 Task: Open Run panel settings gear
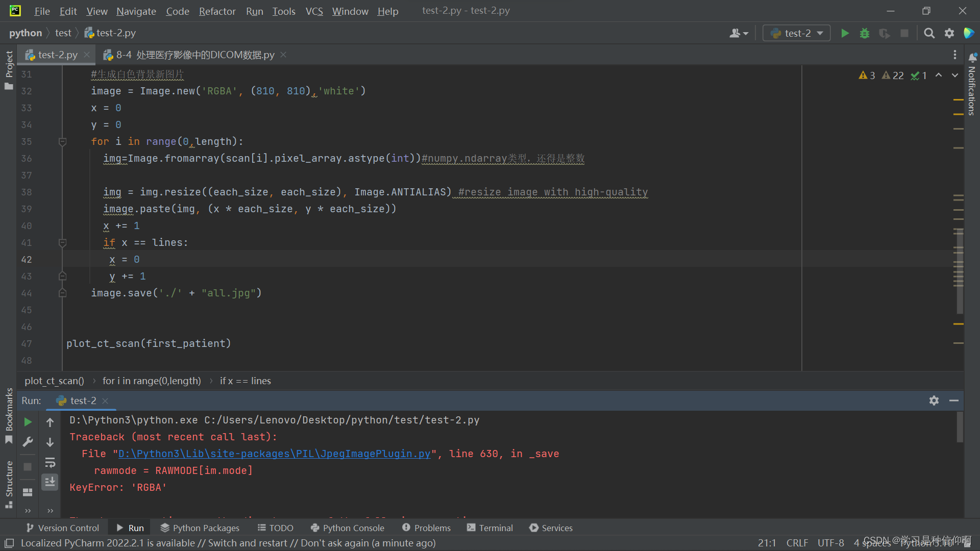934,400
